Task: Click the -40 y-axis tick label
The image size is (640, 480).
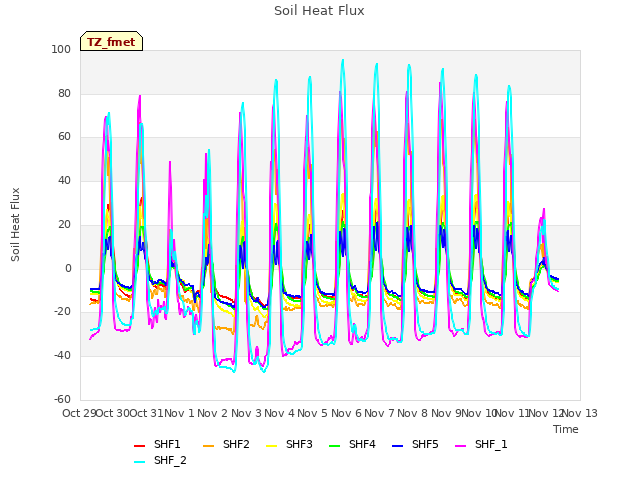Action: point(62,356)
